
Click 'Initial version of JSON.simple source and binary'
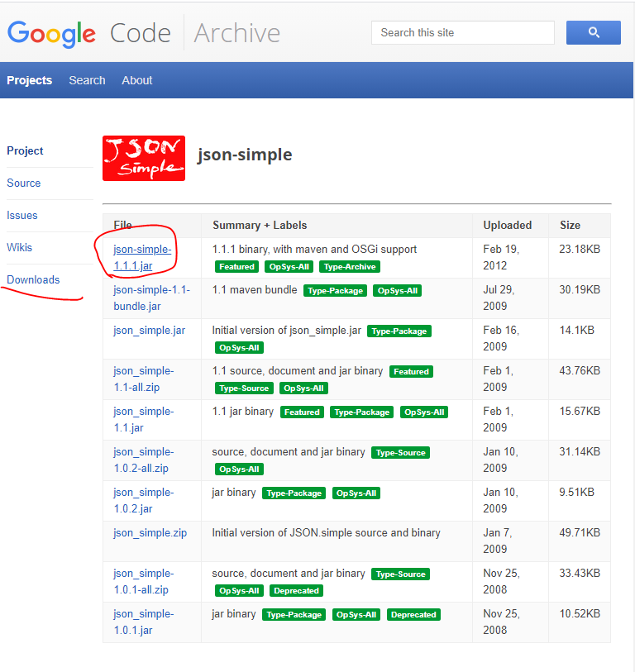(x=326, y=532)
